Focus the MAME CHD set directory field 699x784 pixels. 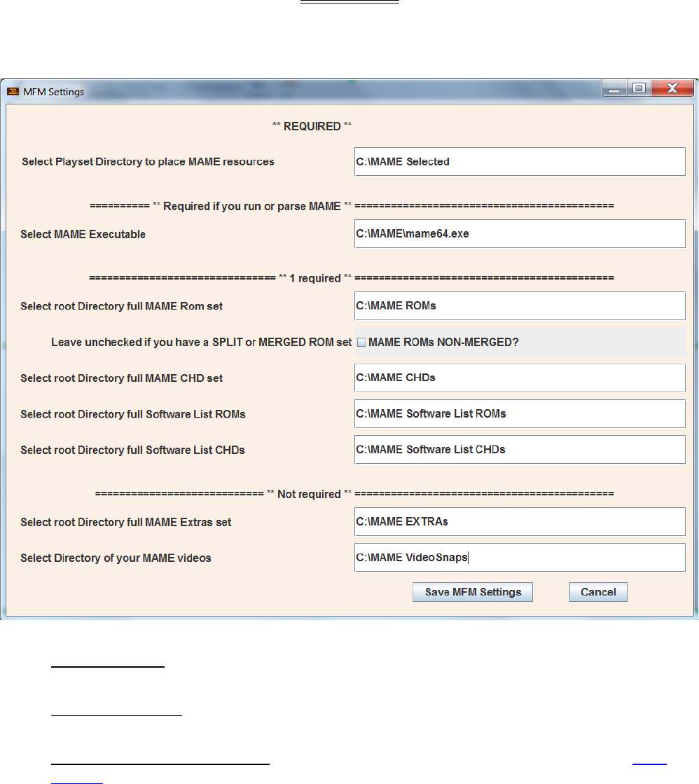tap(520, 378)
